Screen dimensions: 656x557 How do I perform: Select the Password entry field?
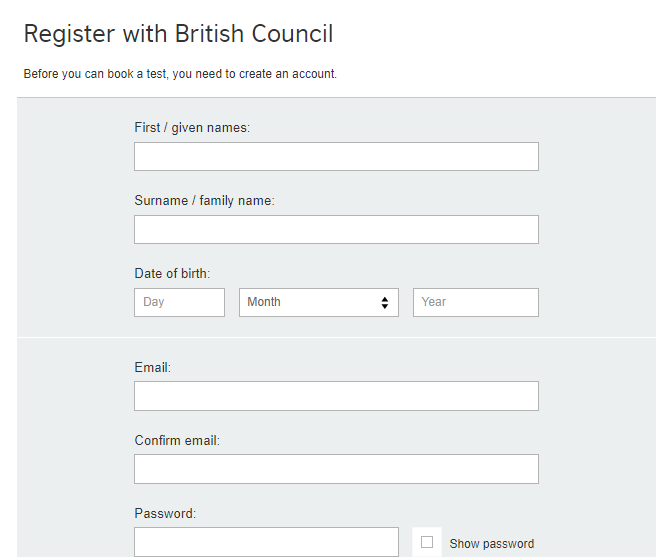[x=266, y=542]
